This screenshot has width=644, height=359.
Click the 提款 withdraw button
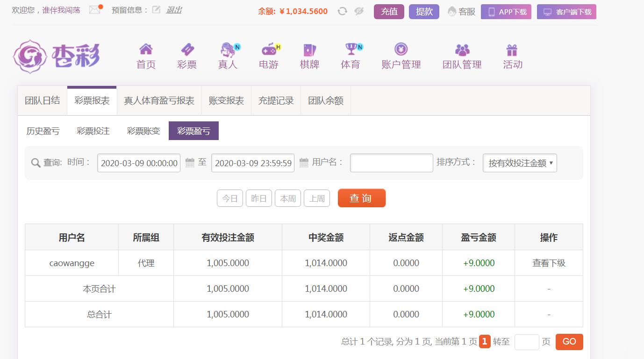(x=424, y=12)
